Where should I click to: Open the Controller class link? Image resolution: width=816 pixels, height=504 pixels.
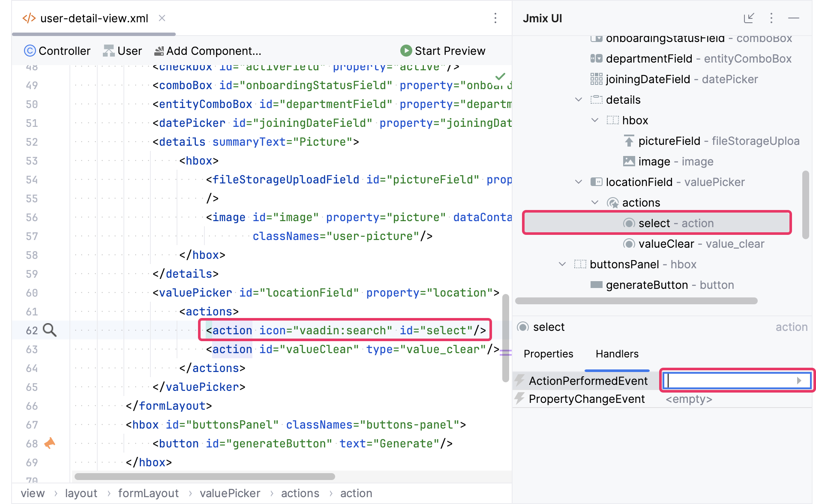(57, 51)
